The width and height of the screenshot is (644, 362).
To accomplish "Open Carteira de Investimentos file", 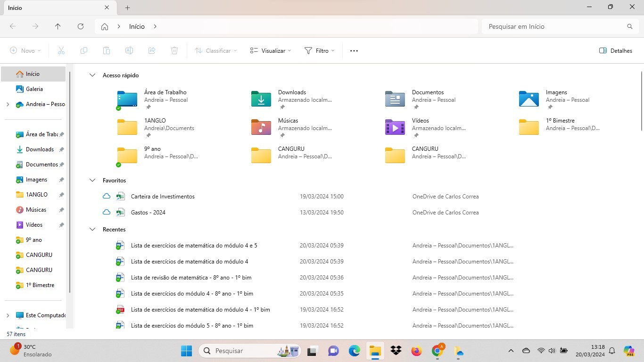I will click(x=163, y=197).
